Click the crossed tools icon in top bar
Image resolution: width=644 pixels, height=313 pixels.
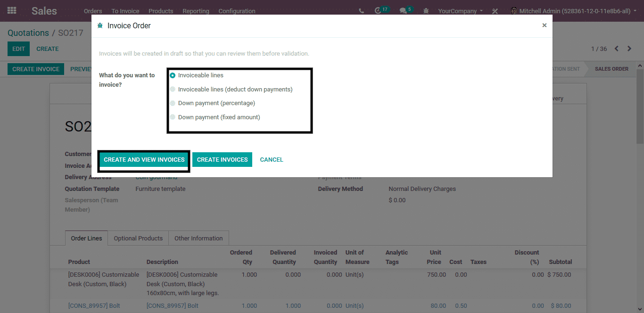(495, 11)
